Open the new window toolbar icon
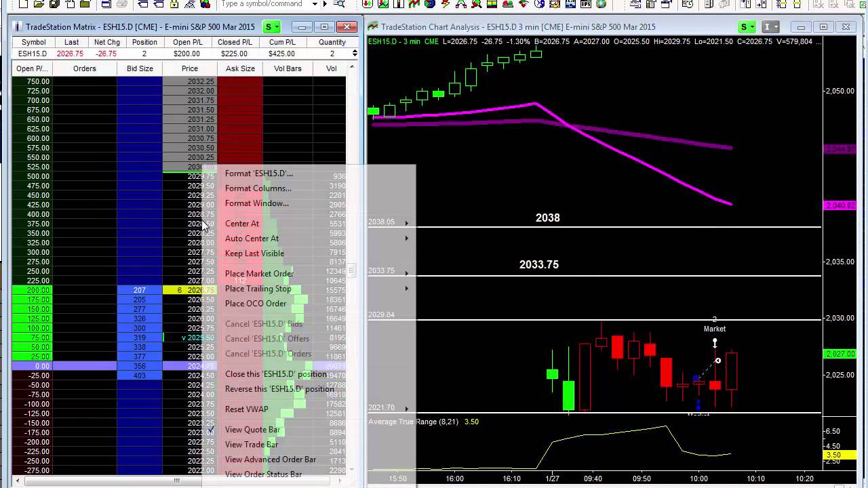The width and height of the screenshot is (868, 488). 24,4
